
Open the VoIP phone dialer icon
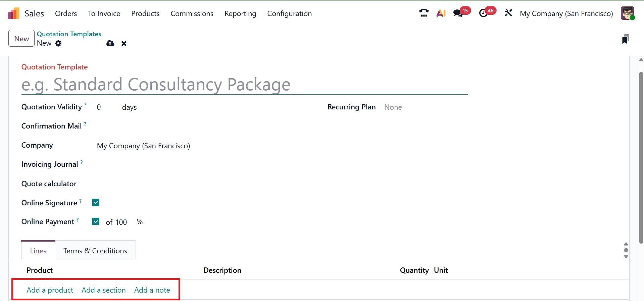click(424, 13)
